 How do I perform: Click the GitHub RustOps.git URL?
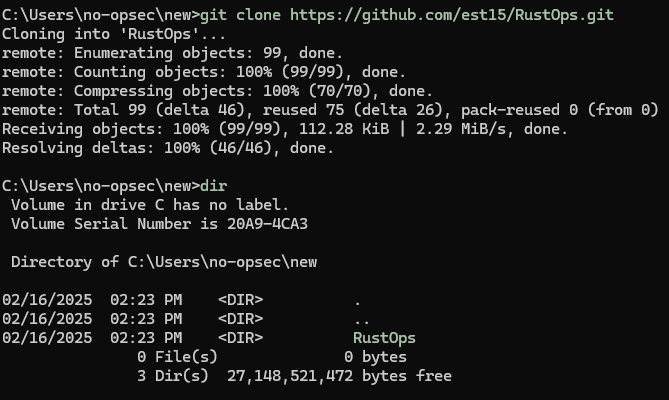pos(452,15)
